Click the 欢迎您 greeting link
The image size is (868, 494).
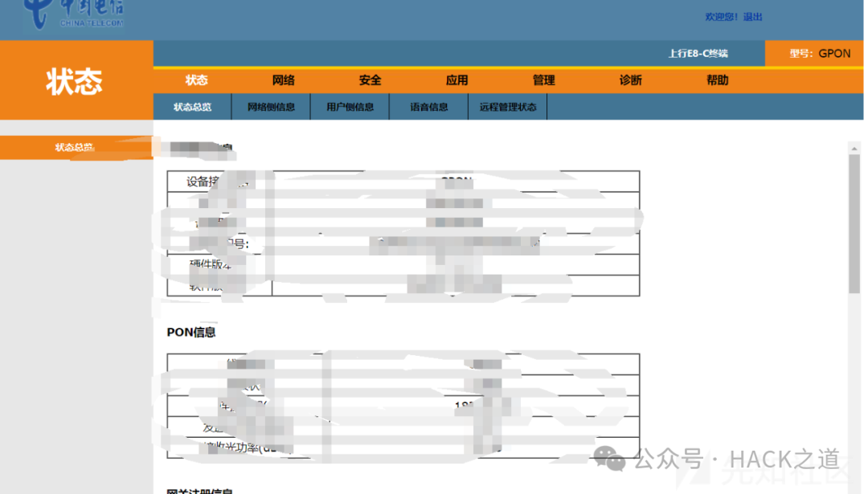pos(722,15)
